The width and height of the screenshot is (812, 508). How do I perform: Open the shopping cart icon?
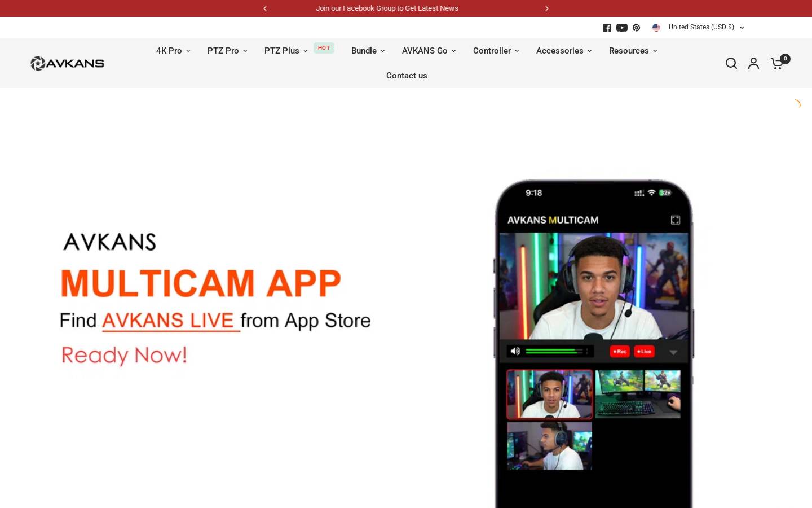point(777,64)
